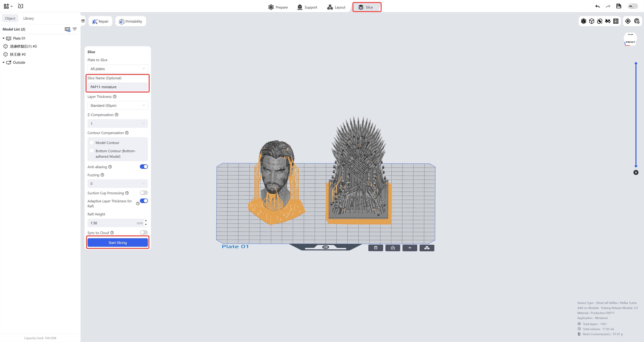The width and height of the screenshot is (644, 342).
Task: Open the add-module menu icon at top left
Action: tap(8, 6)
